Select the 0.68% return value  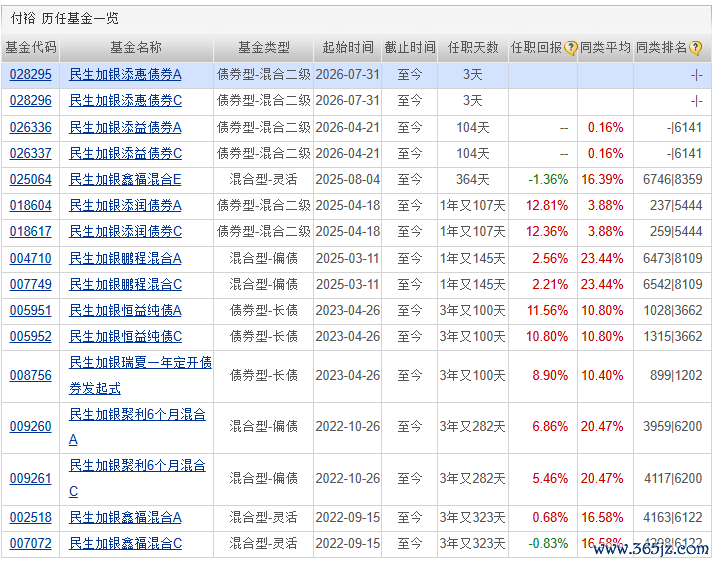point(550,517)
